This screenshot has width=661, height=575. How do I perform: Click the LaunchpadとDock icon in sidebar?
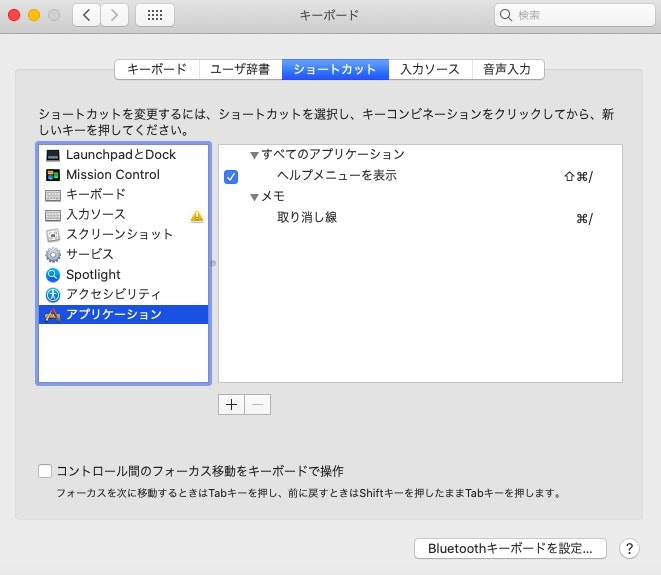click(x=53, y=155)
